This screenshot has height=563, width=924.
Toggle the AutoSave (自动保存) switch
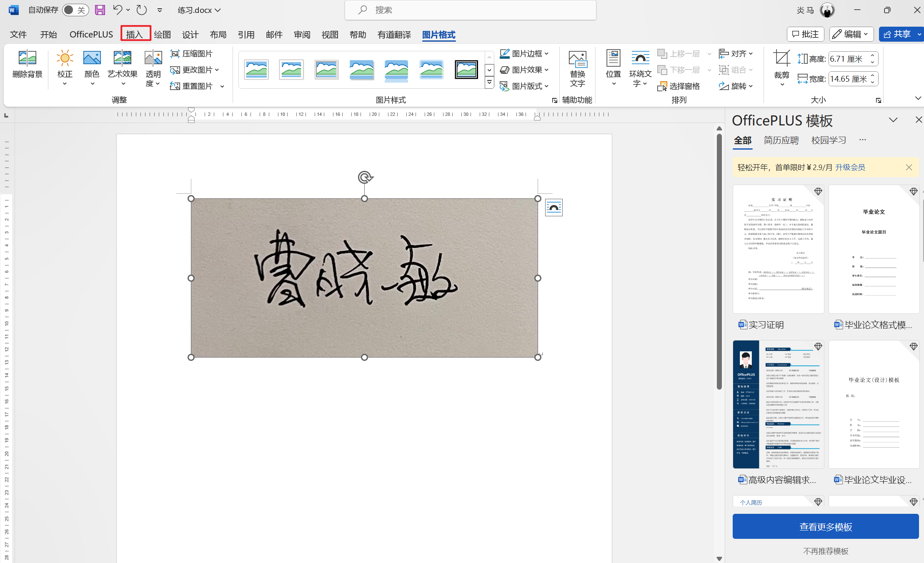75,10
